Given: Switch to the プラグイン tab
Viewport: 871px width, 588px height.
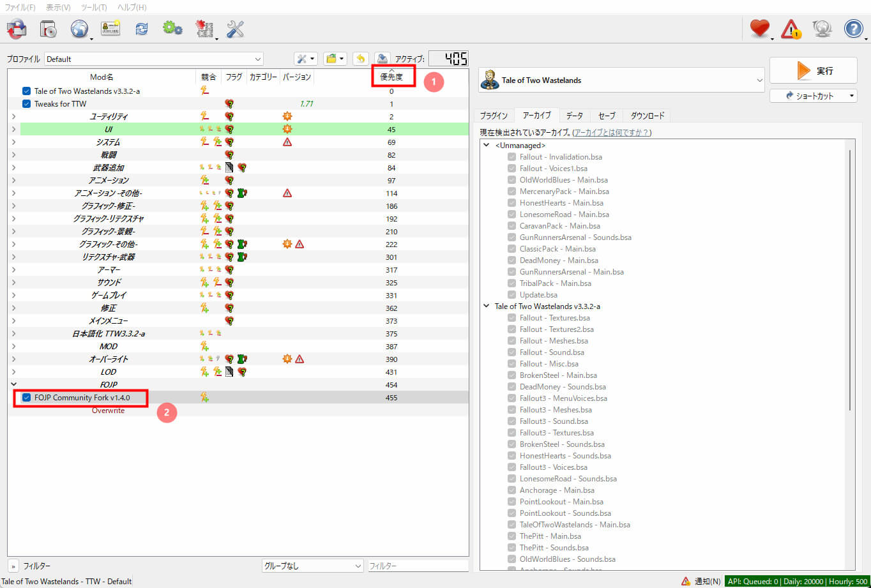Looking at the screenshot, I should pos(494,116).
